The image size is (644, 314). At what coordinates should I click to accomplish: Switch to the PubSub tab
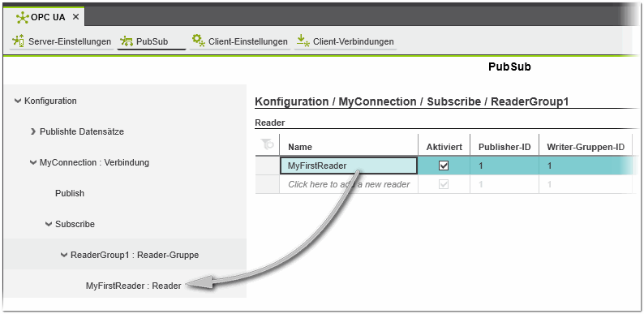(x=152, y=41)
